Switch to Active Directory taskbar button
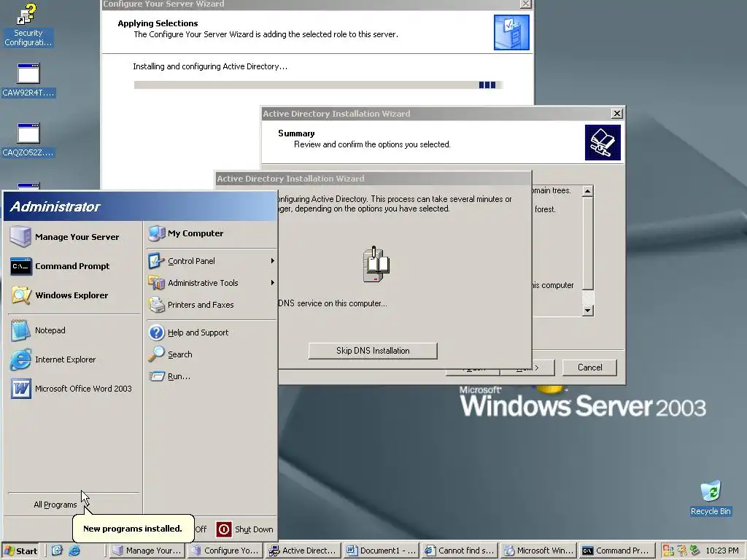 click(x=304, y=551)
